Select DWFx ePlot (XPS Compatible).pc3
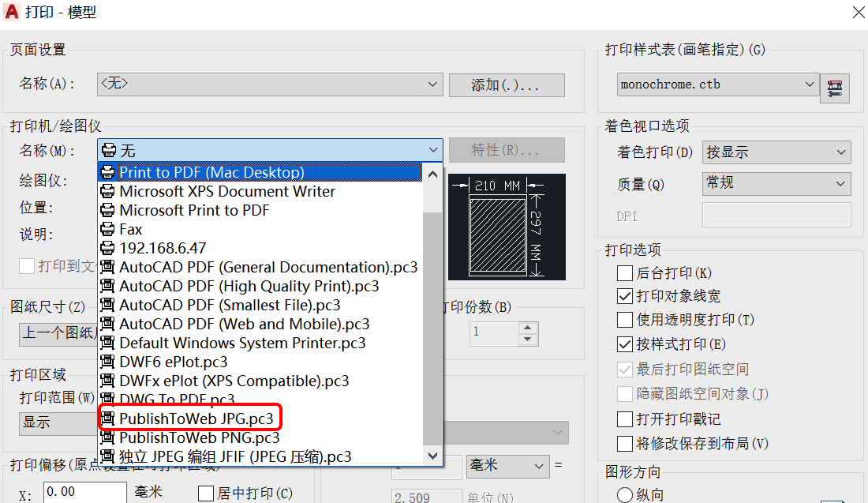This screenshot has height=503, width=868. tap(260, 381)
